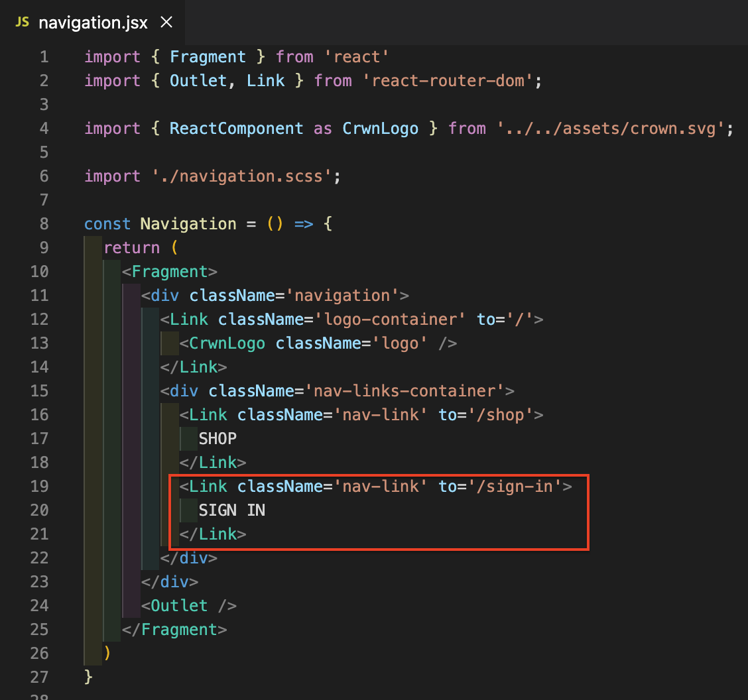Click line number 4 in gutter

[x=44, y=129]
